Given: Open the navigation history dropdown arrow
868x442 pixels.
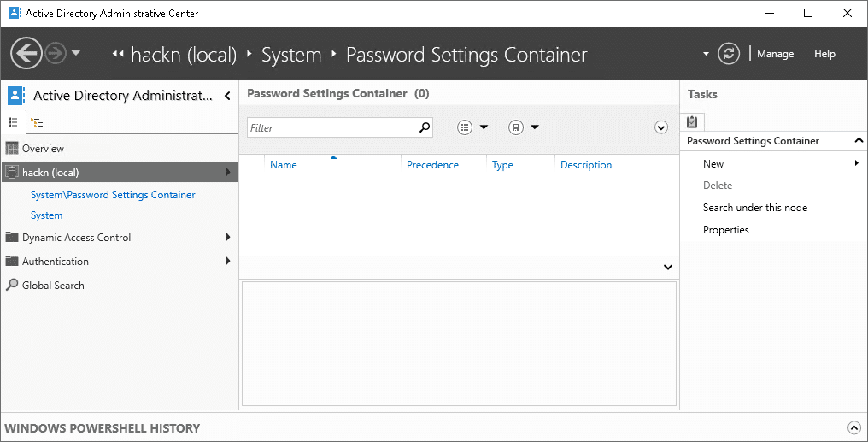Looking at the screenshot, I should pyautogui.click(x=76, y=54).
